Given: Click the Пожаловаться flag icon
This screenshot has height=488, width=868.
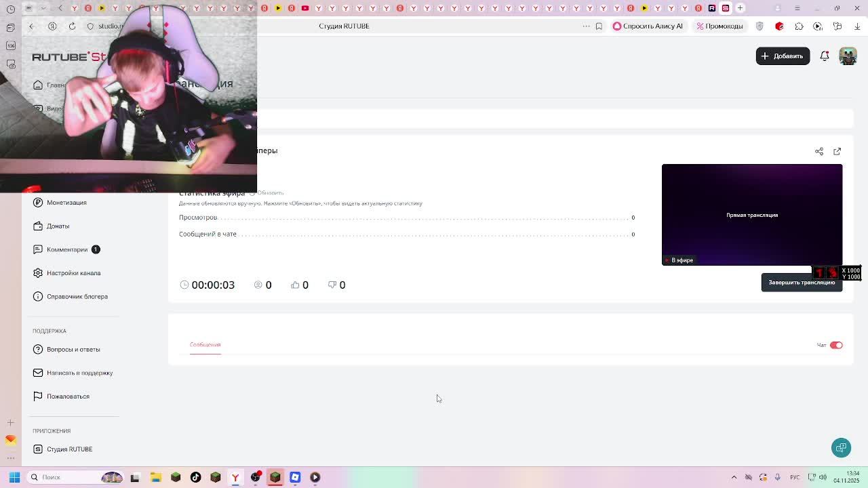Looking at the screenshot, I should pos(38,396).
